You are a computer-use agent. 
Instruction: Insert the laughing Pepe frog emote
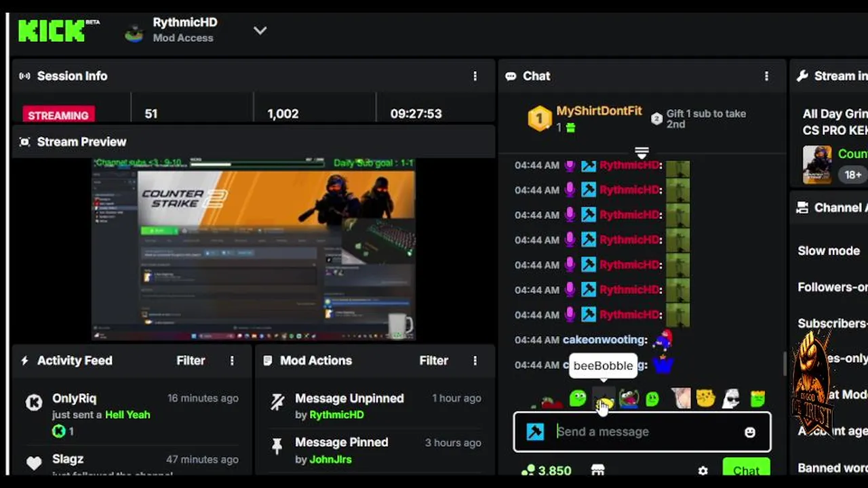(629, 399)
